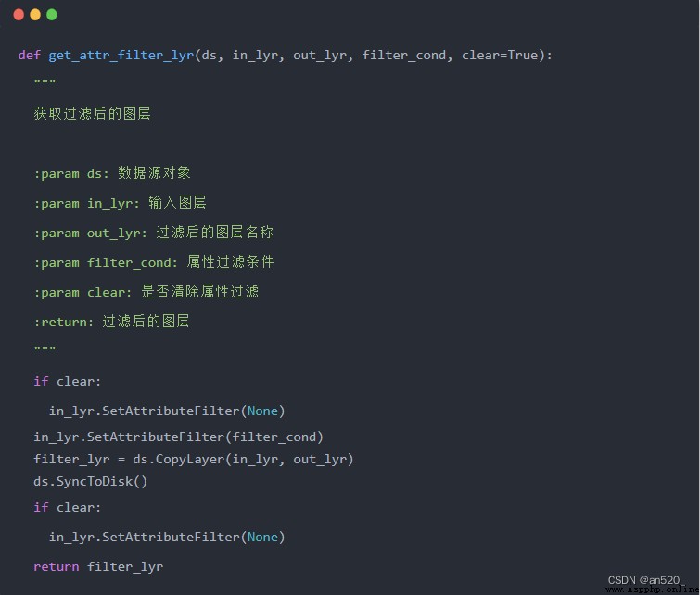Click the clear=True parameter in signature
700x595 pixels.
point(500,56)
